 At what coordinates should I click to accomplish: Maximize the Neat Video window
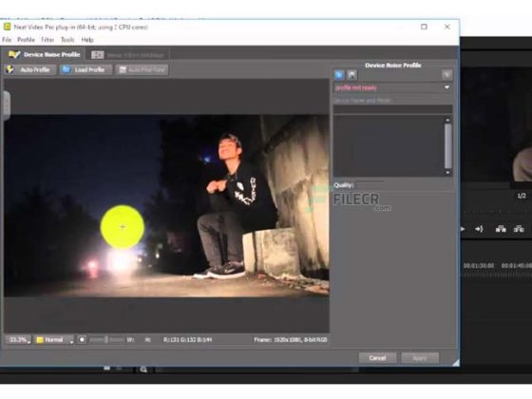click(424, 27)
